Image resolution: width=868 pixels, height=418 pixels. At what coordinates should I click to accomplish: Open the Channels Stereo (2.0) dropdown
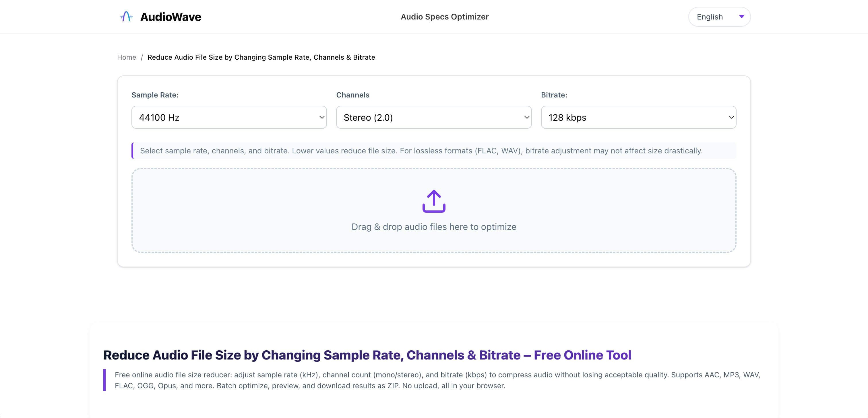pos(434,117)
